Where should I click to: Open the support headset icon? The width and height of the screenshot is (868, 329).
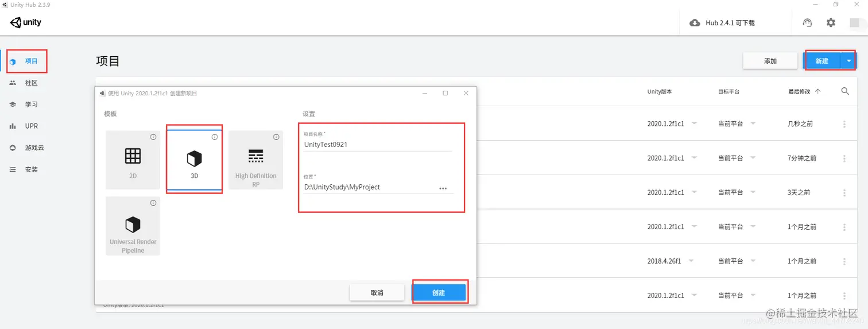[x=808, y=23]
